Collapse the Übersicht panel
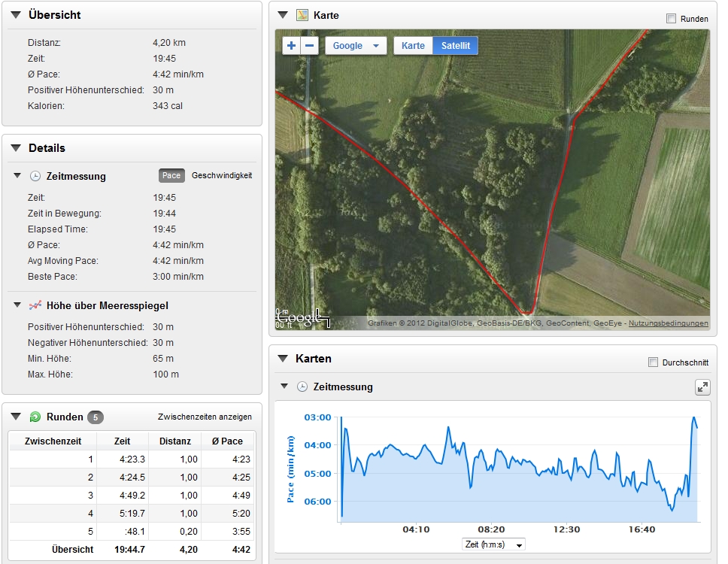 [x=15, y=15]
